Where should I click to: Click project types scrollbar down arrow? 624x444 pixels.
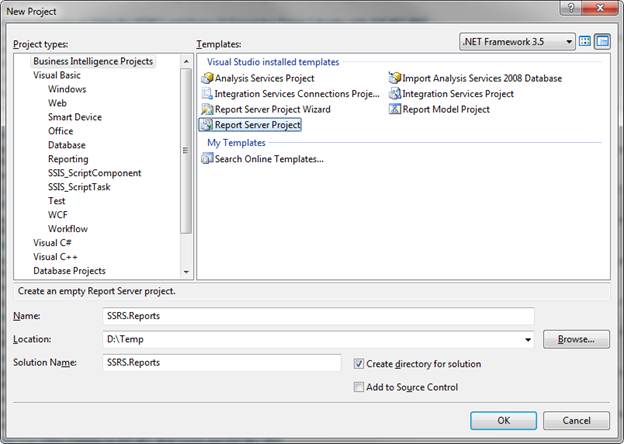tap(186, 272)
